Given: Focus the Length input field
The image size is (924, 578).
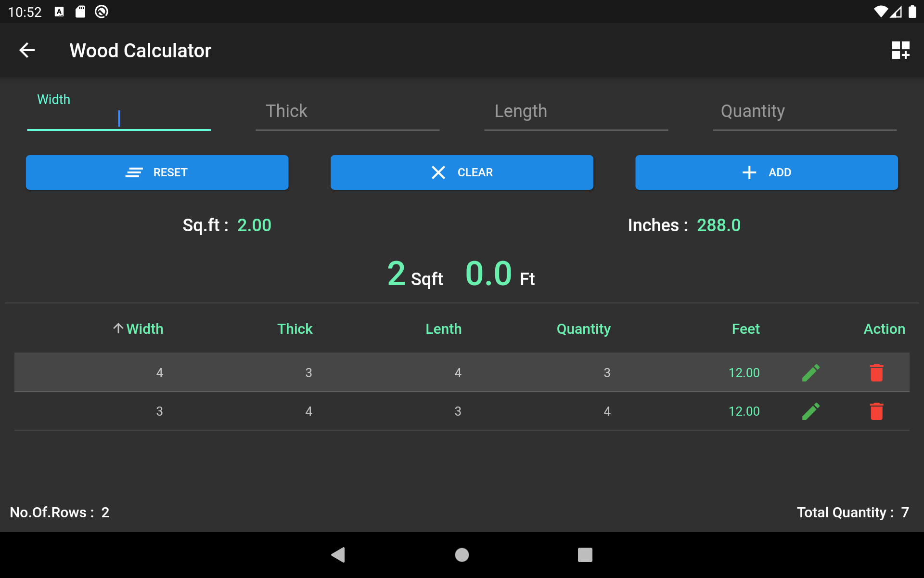Looking at the screenshot, I should point(576,112).
